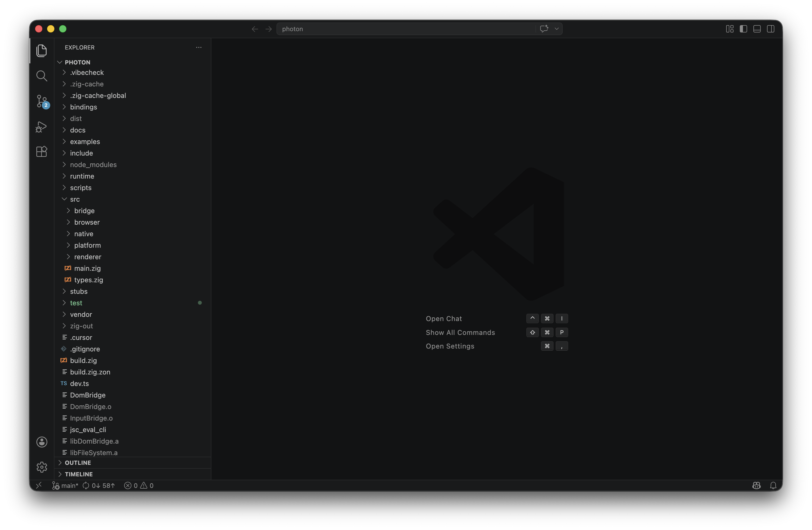Toggle the primary side bar visibility
Viewport: 812px width, 530px height.
pos(743,29)
